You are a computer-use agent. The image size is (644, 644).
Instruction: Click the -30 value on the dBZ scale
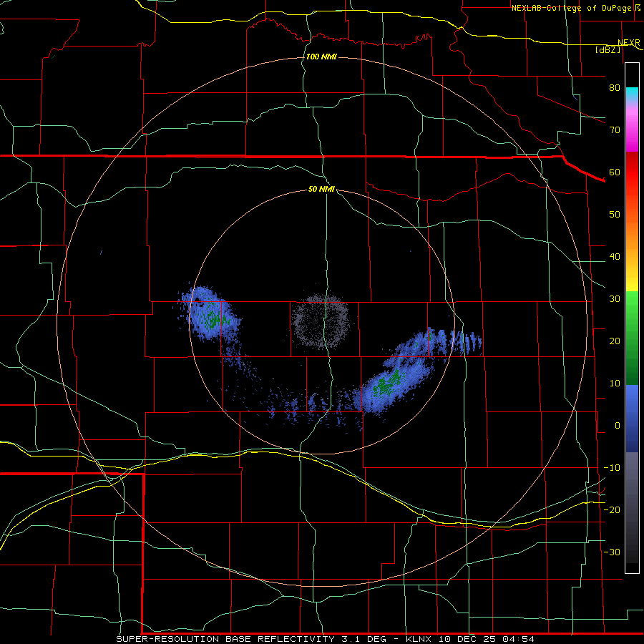pos(612,552)
